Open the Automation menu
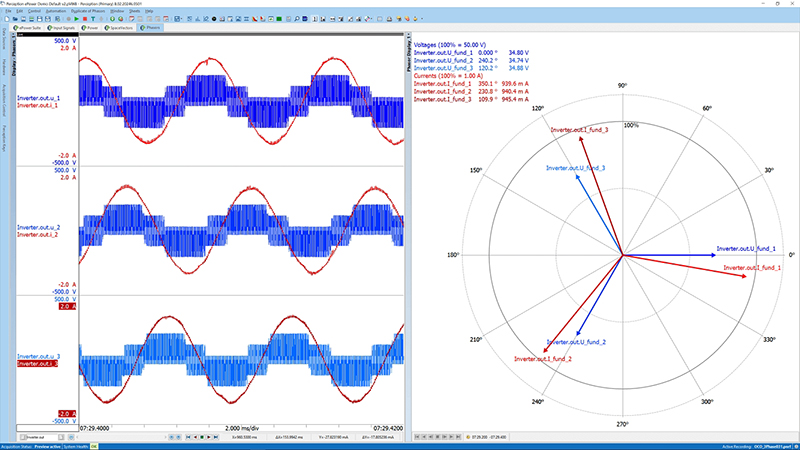This screenshot has width=800, height=450. click(x=56, y=11)
